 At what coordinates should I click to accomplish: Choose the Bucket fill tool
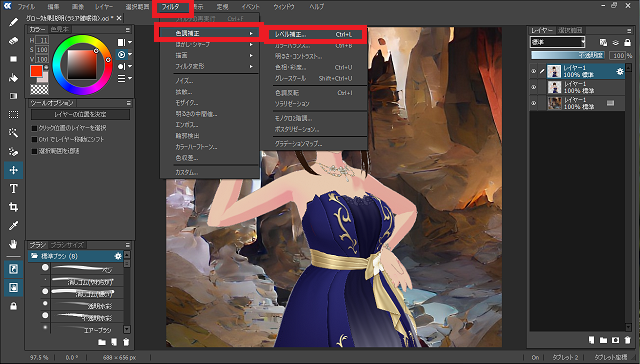tap(13, 78)
